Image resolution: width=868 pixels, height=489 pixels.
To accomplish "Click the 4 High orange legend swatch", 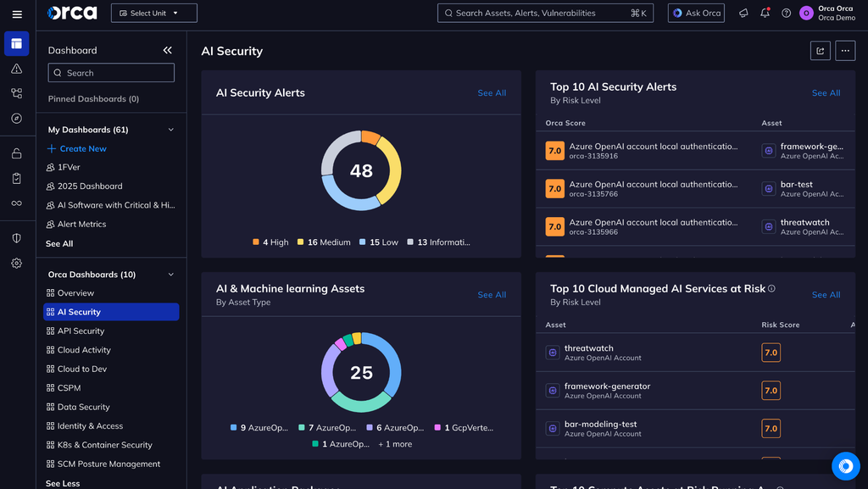I will click(x=256, y=242).
